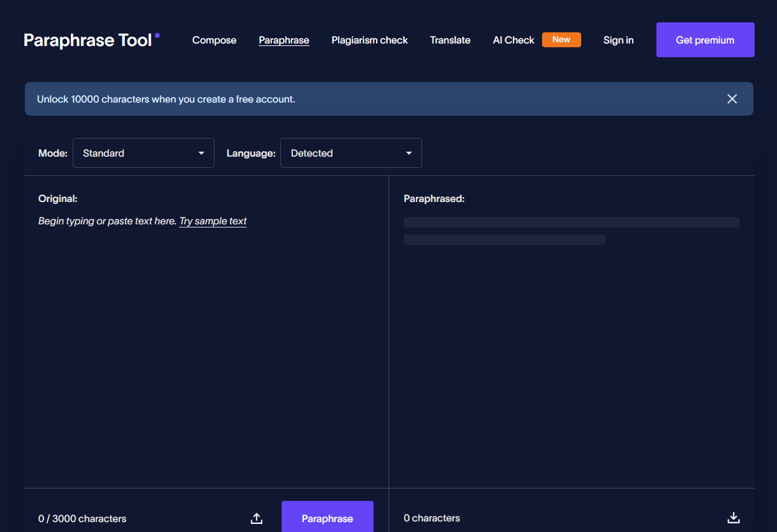Click the Try sample text link

pyautogui.click(x=213, y=221)
